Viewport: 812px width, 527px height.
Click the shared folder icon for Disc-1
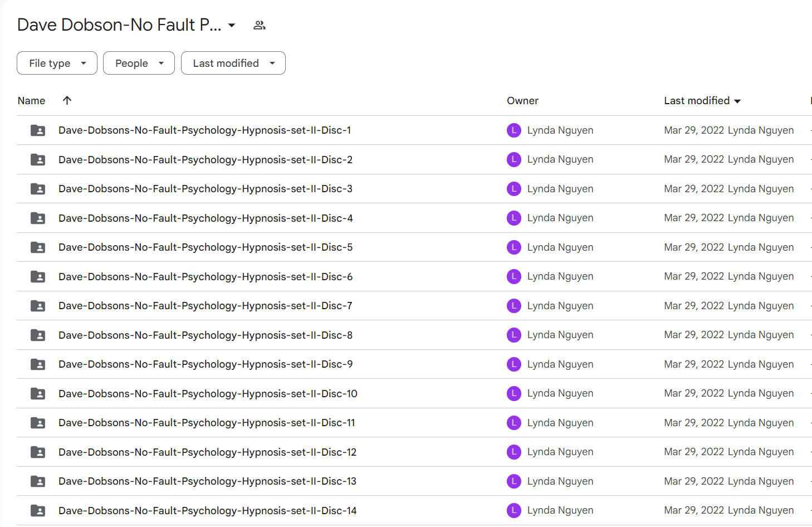(38, 130)
